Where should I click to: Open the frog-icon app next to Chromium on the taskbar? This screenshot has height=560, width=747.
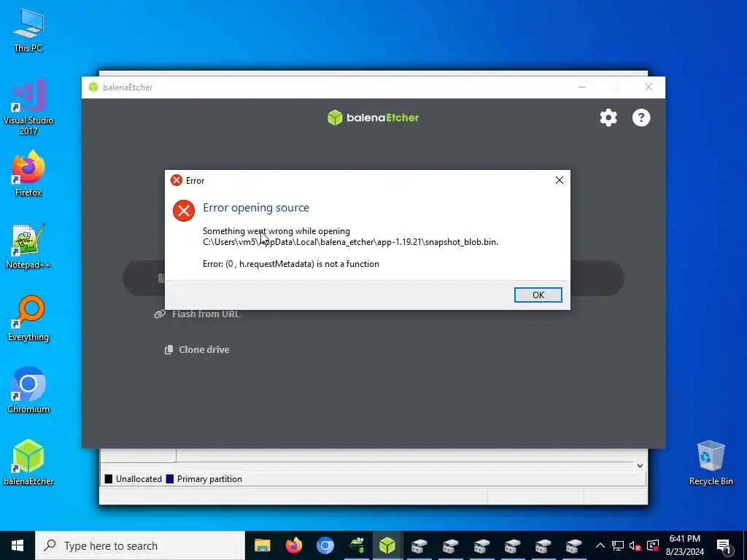[356, 545]
